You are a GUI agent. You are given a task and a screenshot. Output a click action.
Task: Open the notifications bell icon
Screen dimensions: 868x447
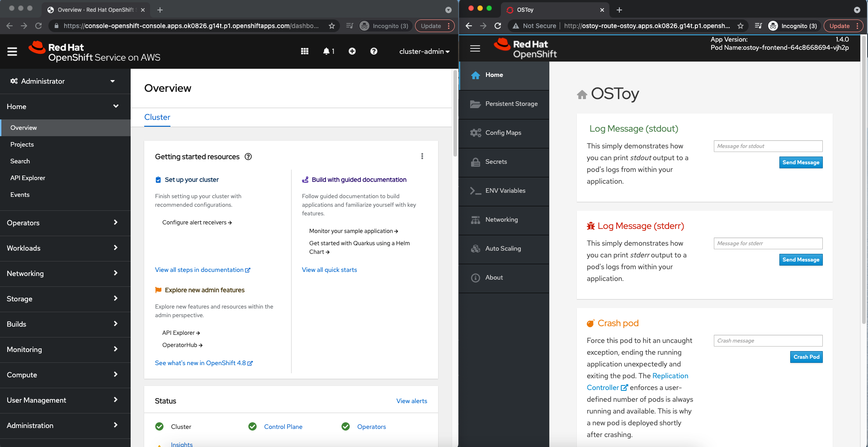[x=328, y=52]
